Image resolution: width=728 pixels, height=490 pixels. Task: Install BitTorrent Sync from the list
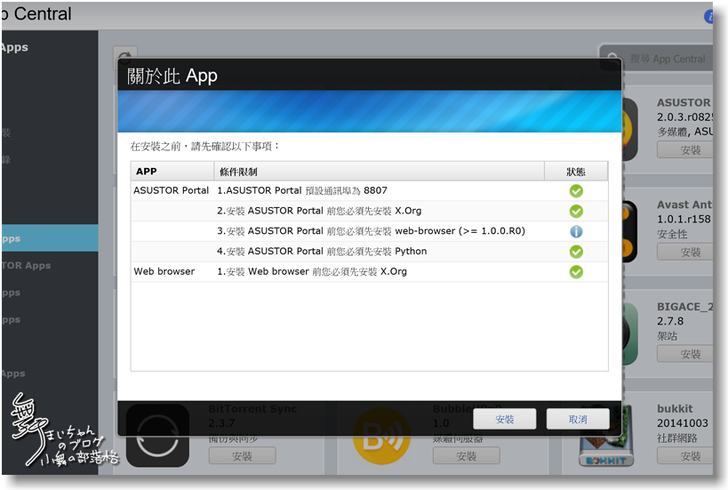click(242, 456)
